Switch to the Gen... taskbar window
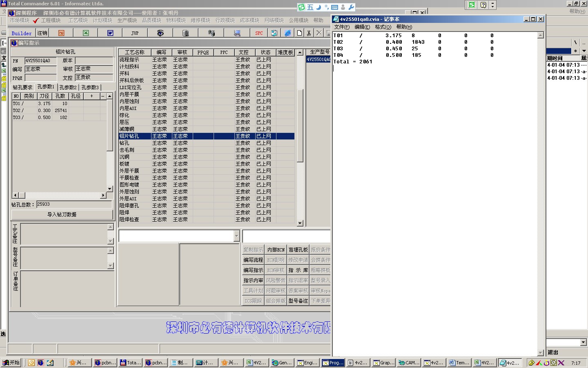The height and width of the screenshot is (368, 588). [282, 363]
